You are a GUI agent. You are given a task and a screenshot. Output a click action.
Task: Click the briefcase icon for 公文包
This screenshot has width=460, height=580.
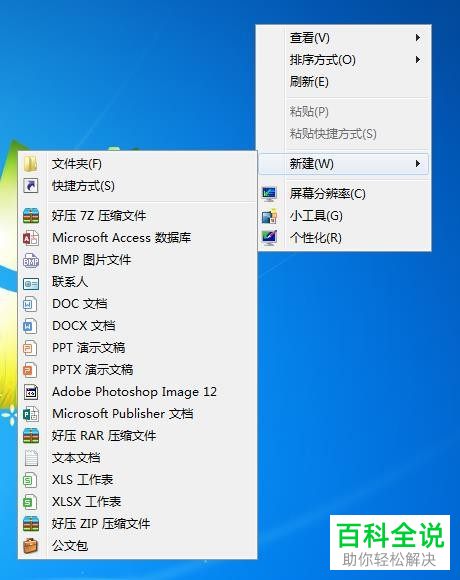pyautogui.click(x=31, y=546)
